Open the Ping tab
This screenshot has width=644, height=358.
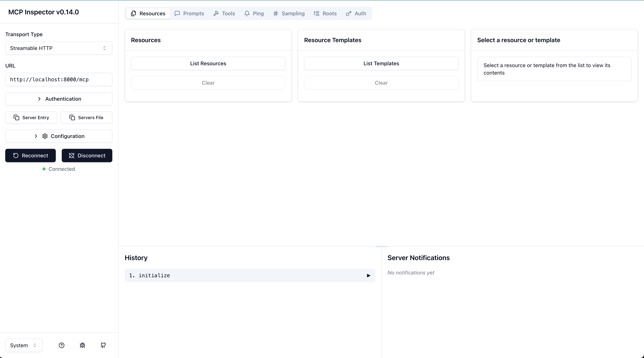[254, 13]
